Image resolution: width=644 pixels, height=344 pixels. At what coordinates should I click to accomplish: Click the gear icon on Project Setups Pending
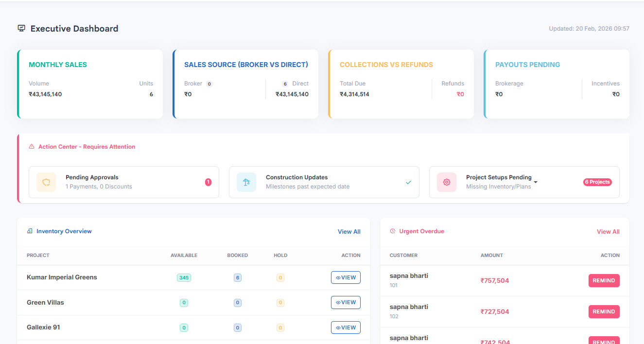click(447, 182)
